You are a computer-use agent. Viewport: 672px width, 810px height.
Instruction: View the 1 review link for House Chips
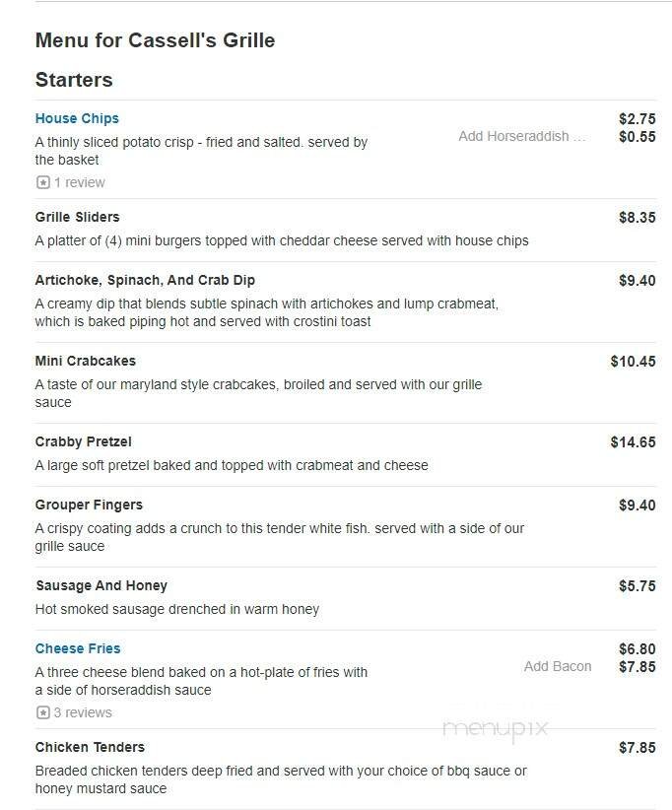[x=79, y=182]
